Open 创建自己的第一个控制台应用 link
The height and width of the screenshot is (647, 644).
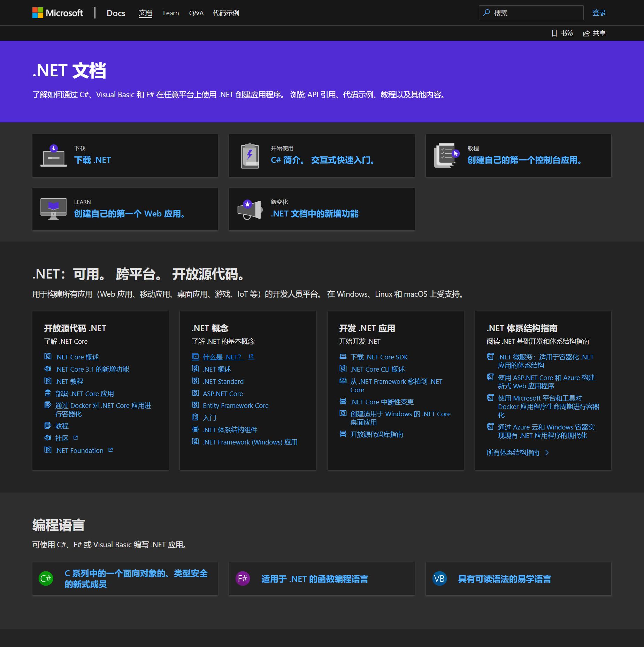point(524,160)
